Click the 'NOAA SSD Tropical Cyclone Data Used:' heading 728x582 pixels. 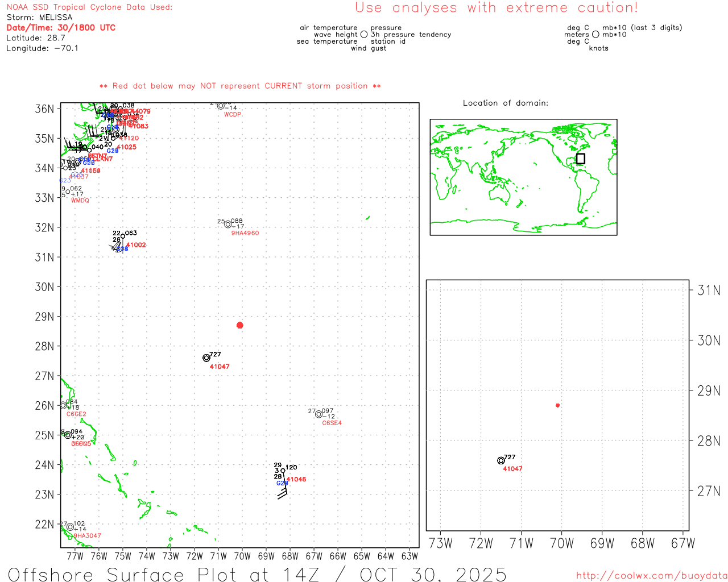[x=89, y=7]
